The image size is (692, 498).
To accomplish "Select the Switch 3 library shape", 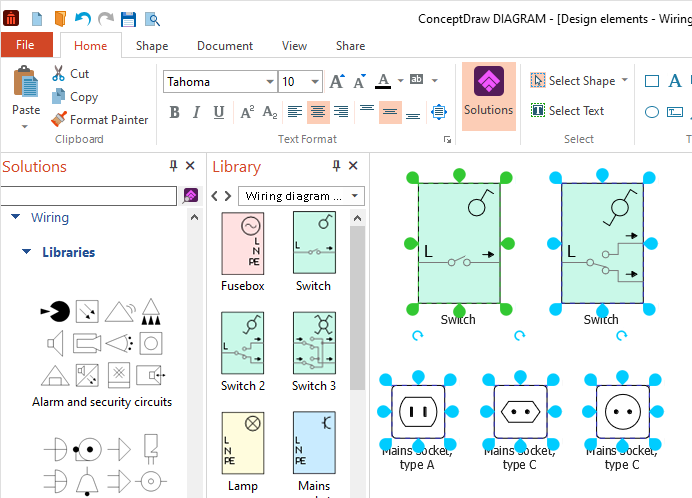I will click(x=314, y=351).
